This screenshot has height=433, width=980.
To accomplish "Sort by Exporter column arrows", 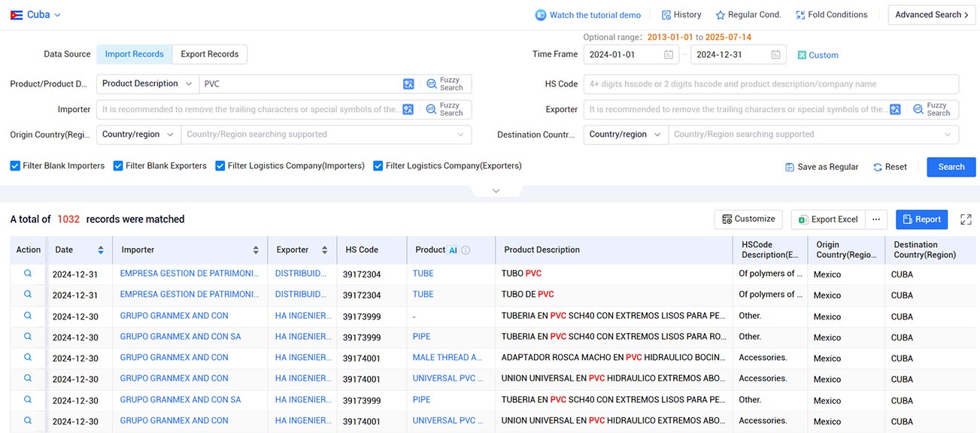I will pyautogui.click(x=324, y=250).
